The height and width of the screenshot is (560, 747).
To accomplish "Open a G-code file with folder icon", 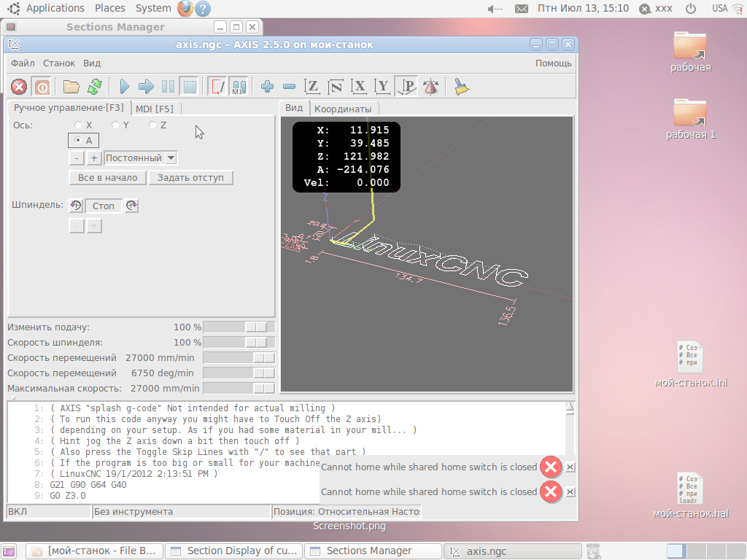I will [71, 87].
